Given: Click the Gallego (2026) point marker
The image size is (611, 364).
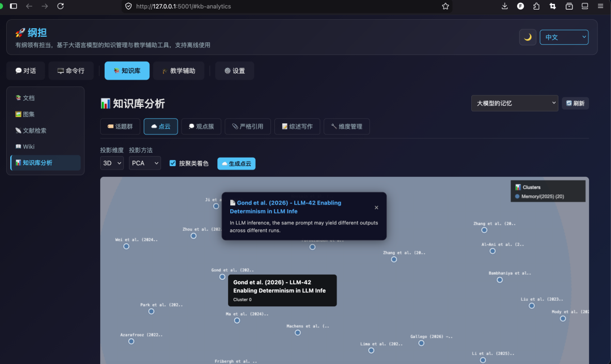Looking at the screenshot, I should 421,343.
